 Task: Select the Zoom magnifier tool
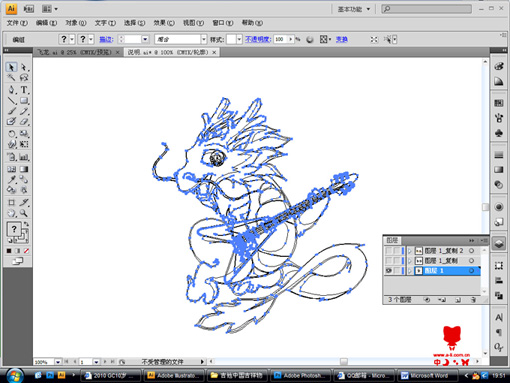(24, 213)
